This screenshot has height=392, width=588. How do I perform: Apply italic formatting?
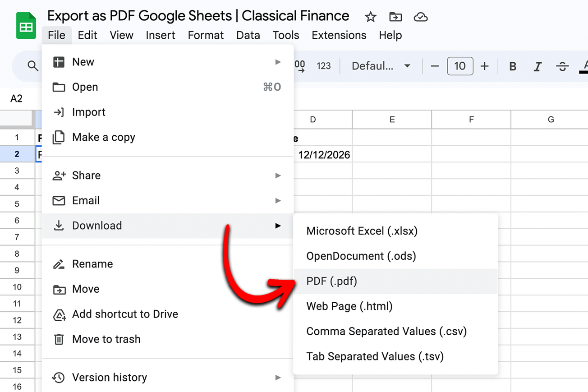coord(537,66)
